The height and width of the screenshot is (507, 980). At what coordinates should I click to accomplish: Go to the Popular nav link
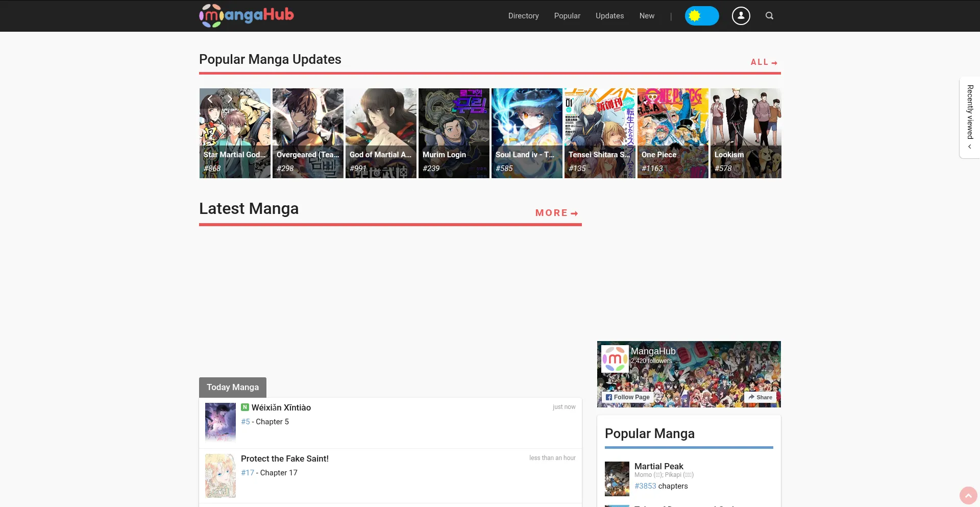tap(567, 16)
